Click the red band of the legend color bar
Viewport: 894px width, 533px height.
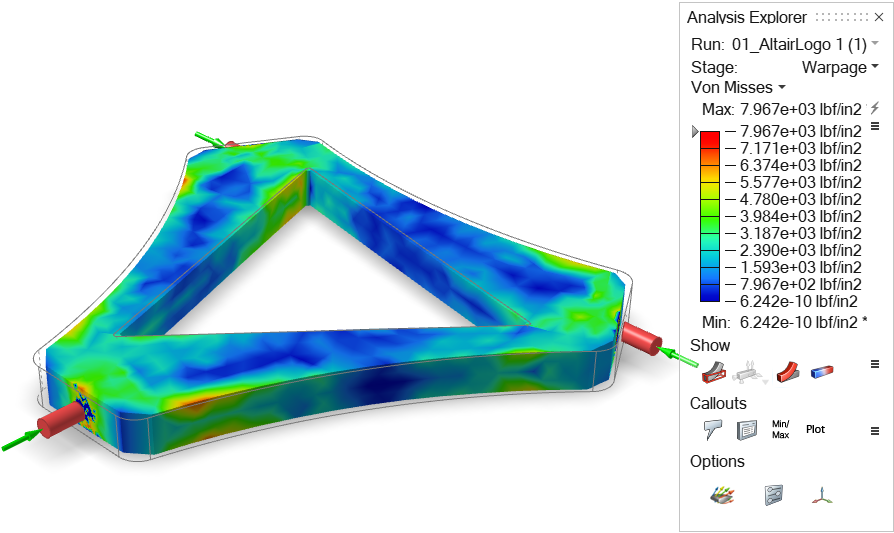coord(710,140)
